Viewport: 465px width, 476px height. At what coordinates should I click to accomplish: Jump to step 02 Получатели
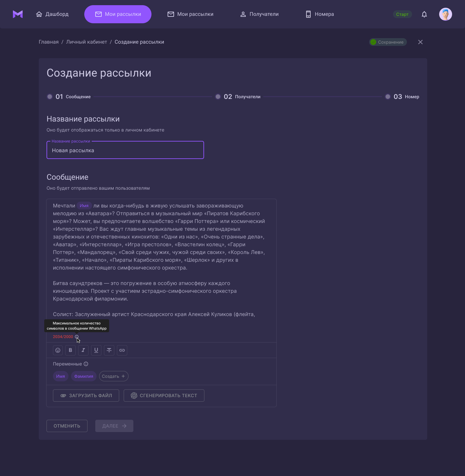(x=238, y=97)
